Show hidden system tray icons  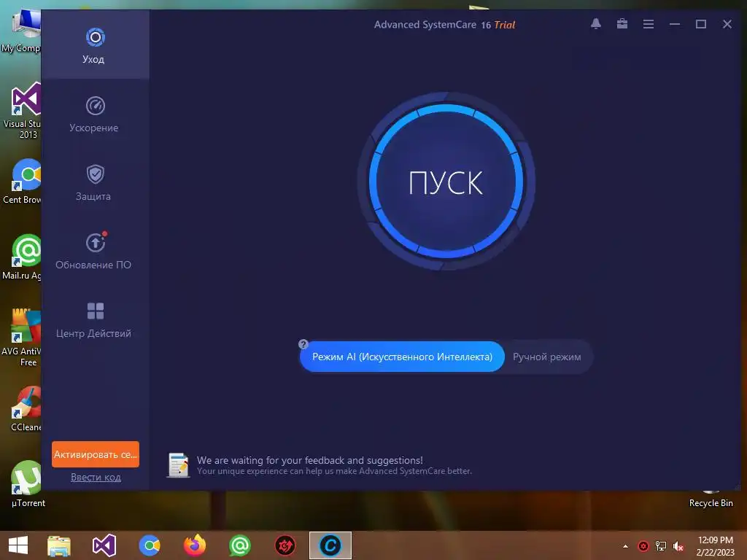(x=625, y=546)
